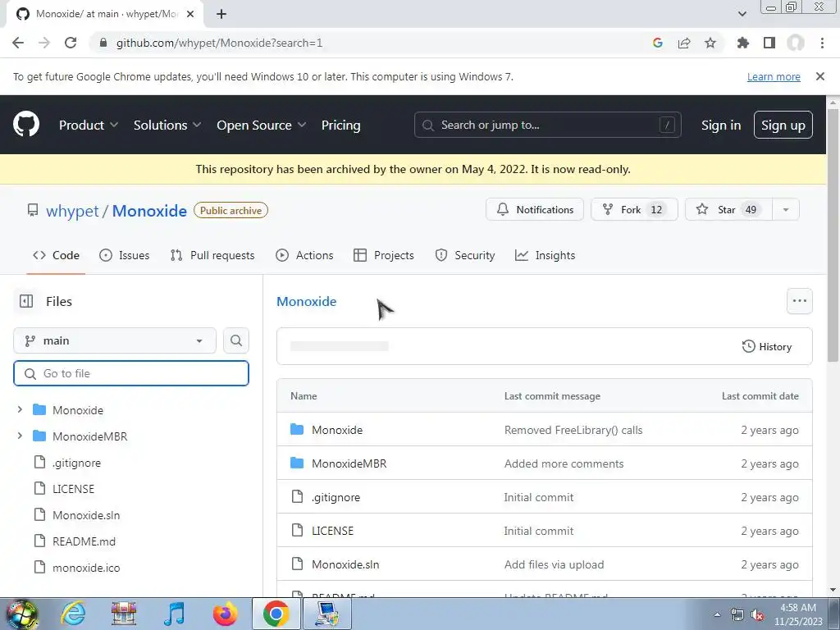Click the Sign in link
The image size is (840, 630).
coord(721,126)
